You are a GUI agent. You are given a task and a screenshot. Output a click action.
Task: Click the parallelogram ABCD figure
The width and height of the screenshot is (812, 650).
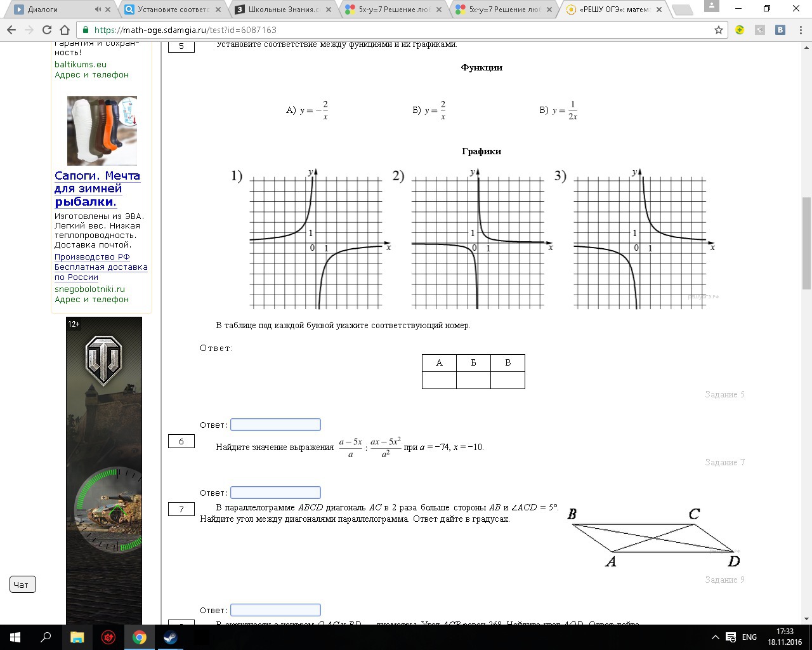653,537
